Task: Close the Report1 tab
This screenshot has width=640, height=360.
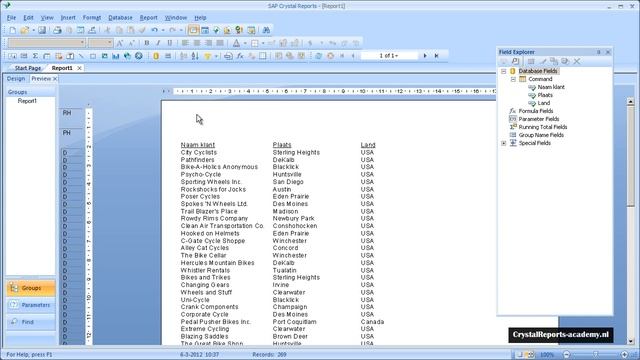Action: [x=80, y=68]
